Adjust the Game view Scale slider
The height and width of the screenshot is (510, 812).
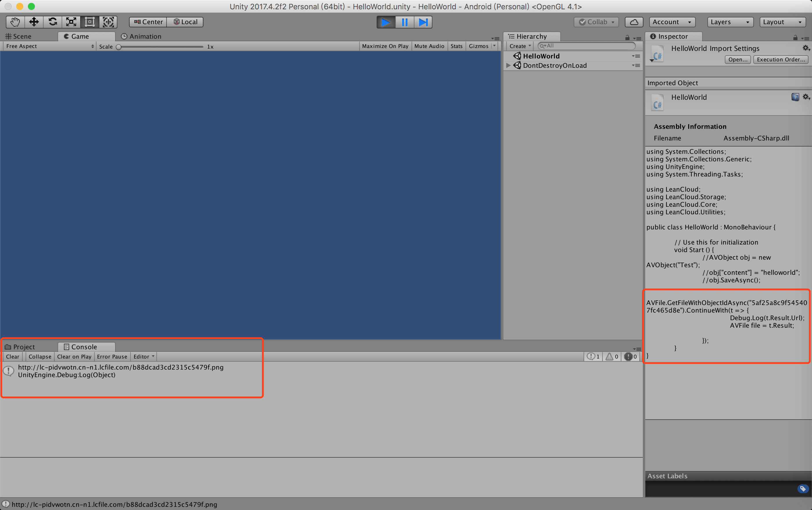pyautogui.click(x=160, y=47)
